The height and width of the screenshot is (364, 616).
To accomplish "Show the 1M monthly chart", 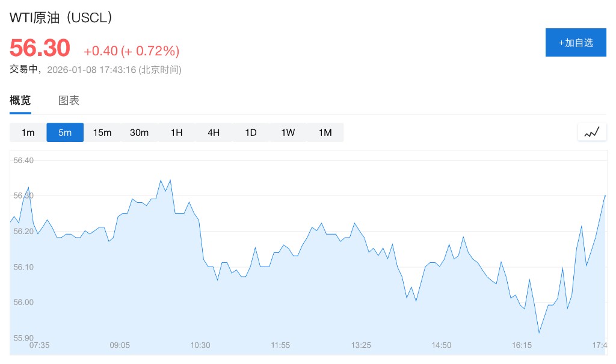I will coord(325,132).
